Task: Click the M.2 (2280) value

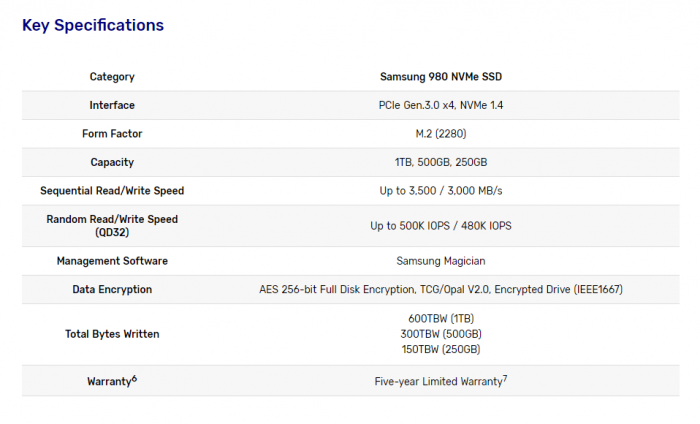Action: pyautogui.click(x=440, y=134)
